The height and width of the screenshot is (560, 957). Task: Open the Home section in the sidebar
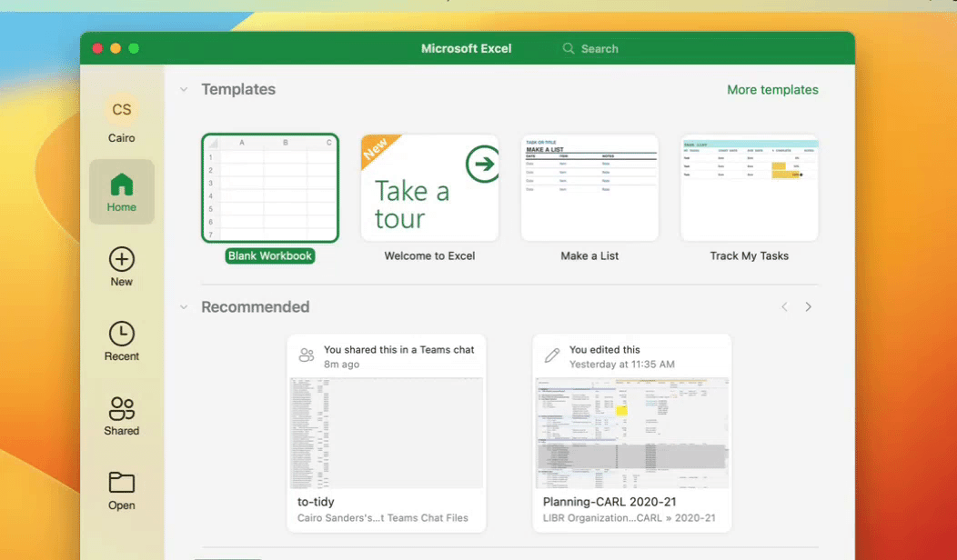click(x=122, y=192)
